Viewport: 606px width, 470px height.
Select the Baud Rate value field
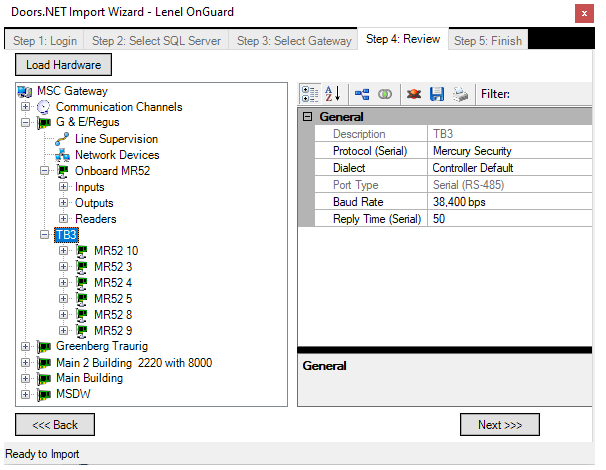click(x=510, y=202)
